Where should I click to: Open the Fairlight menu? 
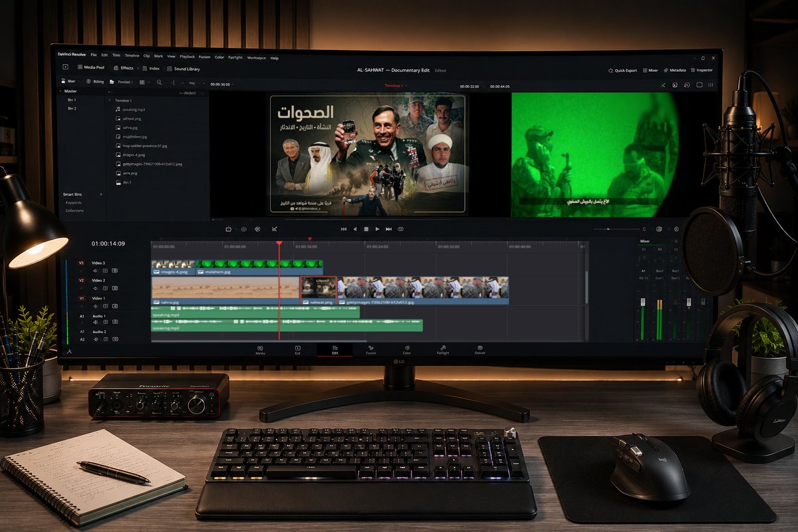pyautogui.click(x=235, y=57)
